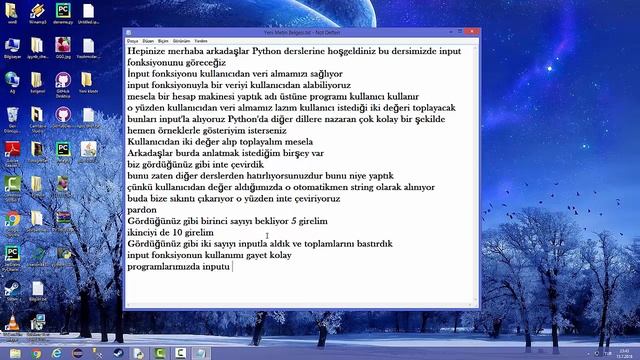Click the line reading 'pardon'
This screenshot has height=360, width=640.
[x=142, y=210]
